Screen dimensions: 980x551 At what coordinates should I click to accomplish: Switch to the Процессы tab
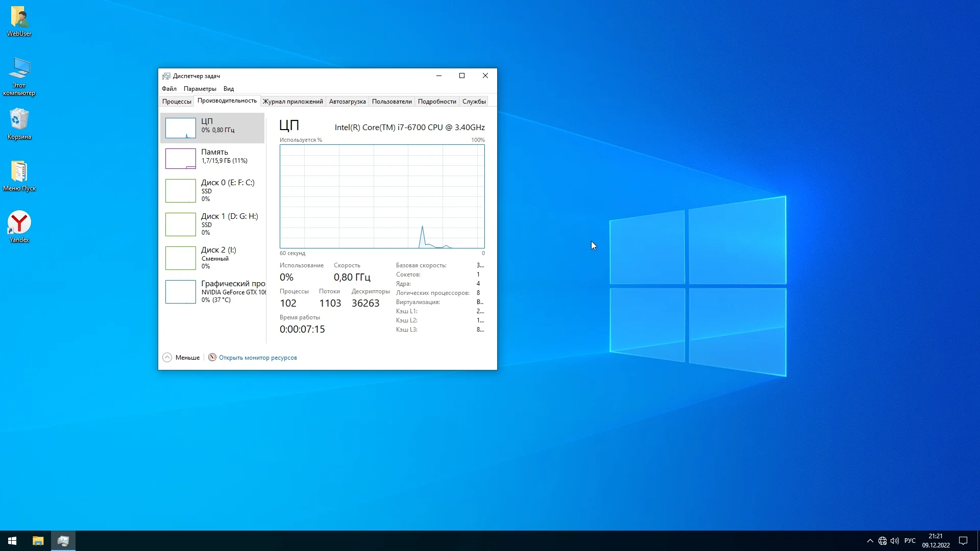tap(177, 102)
